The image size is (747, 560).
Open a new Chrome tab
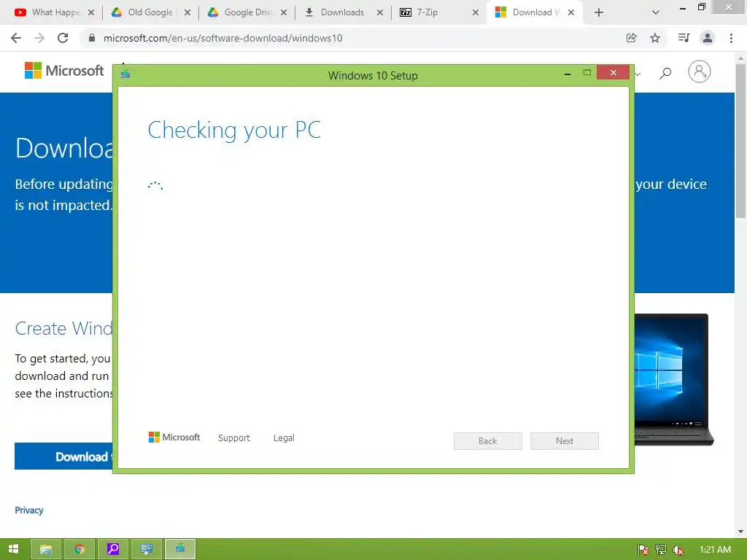pos(599,12)
